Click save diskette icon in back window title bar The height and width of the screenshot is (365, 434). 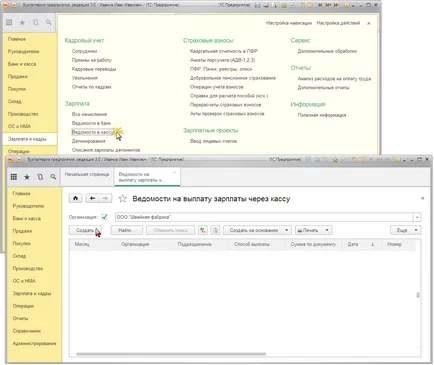click(257, 5)
